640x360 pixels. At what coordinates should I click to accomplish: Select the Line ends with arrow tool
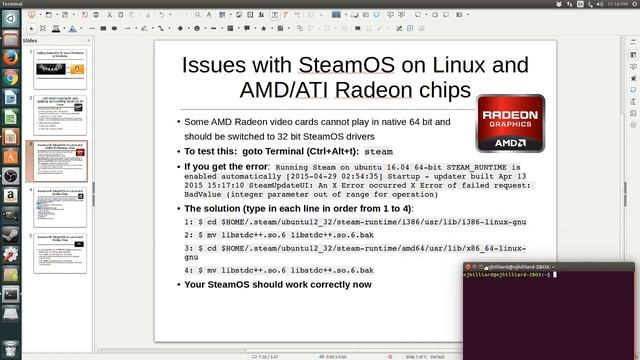[x=127, y=28]
